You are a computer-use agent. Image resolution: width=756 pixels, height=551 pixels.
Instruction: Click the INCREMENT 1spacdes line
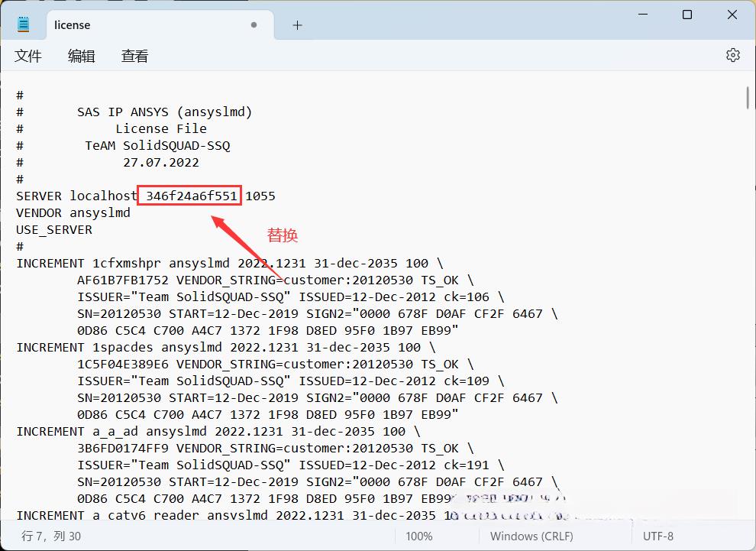click(x=225, y=348)
